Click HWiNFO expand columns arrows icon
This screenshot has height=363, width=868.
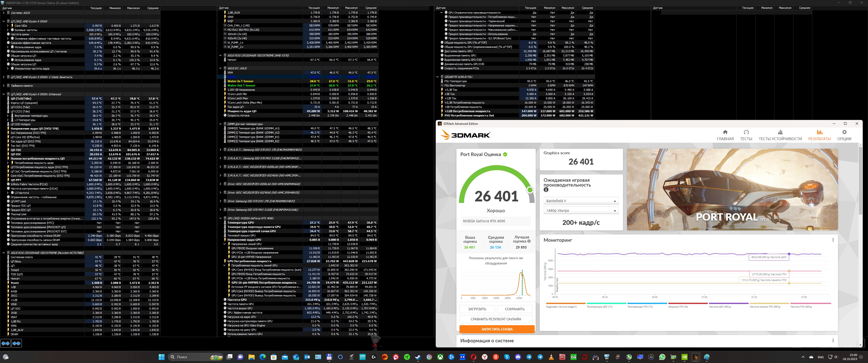(x=5, y=344)
